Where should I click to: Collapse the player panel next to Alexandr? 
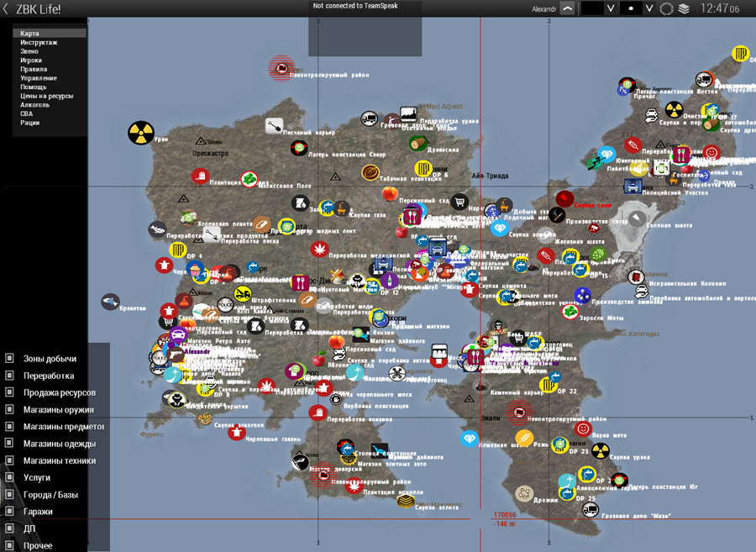click(x=568, y=8)
